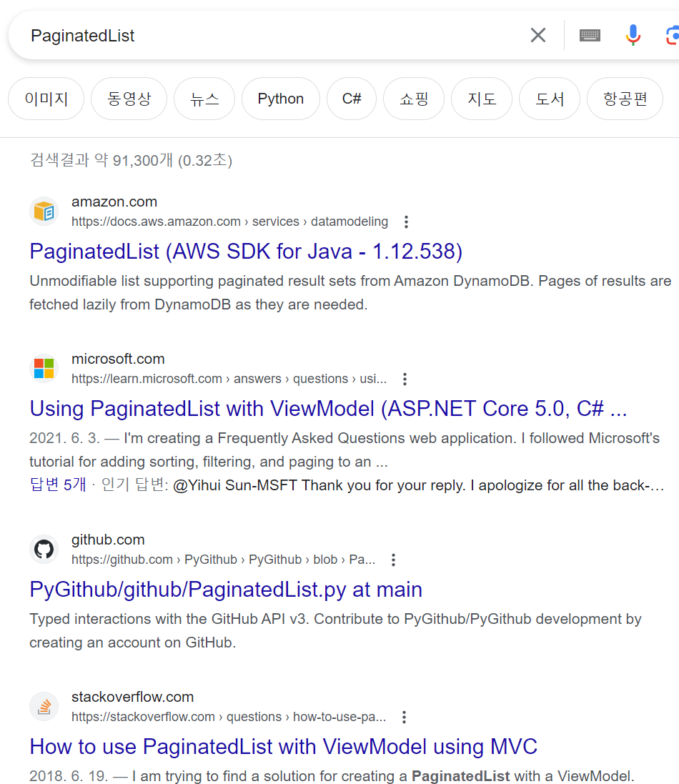Apply the Python filter chip

[281, 99]
